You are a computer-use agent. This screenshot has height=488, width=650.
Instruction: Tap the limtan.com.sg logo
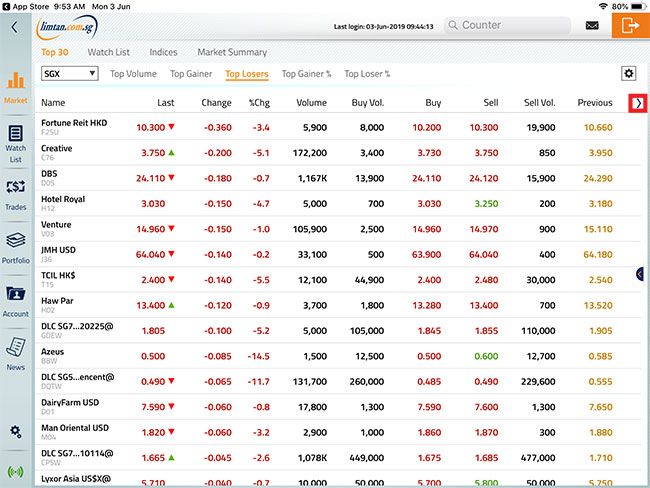click(67, 27)
